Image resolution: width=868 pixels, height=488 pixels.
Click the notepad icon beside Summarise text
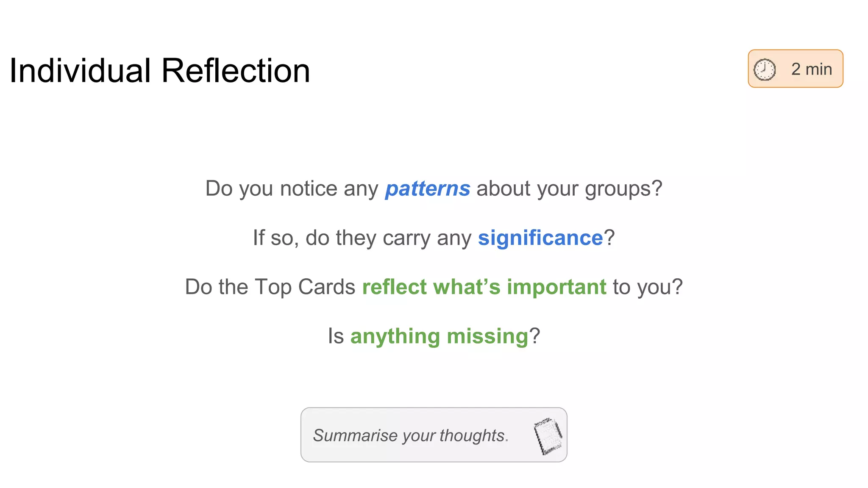pyautogui.click(x=548, y=435)
